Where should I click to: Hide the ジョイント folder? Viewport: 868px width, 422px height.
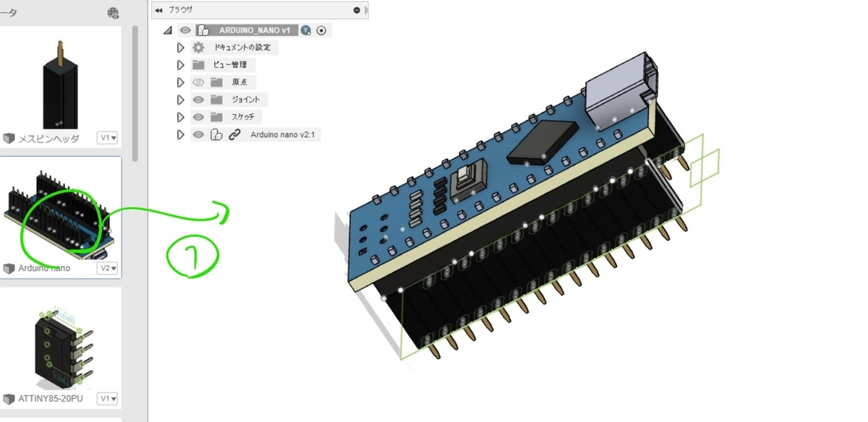pyautogui.click(x=198, y=100)
